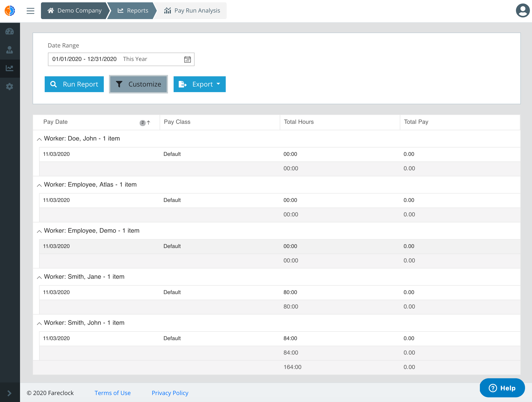
Task: Open the dashboard gauge sidebar icon
Action: pos(10,31)
